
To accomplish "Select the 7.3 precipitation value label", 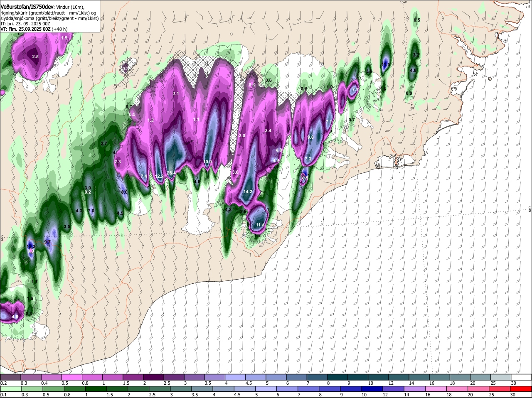I will (x=308, y=159).
